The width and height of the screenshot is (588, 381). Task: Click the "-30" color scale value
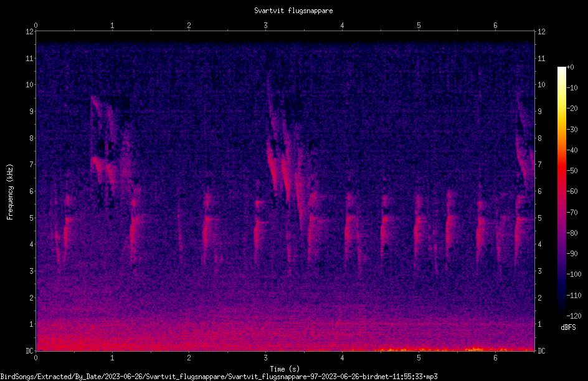click(572, 129)
